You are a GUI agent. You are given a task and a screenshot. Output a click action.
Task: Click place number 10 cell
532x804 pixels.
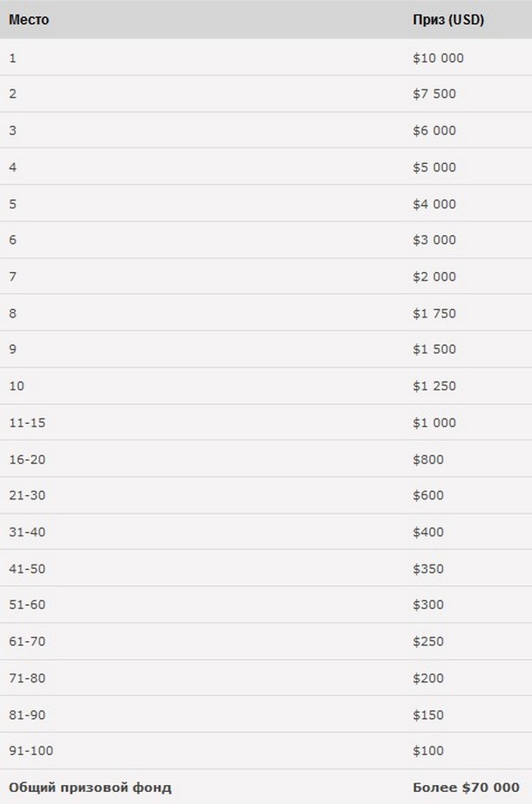tap(16, 386)
